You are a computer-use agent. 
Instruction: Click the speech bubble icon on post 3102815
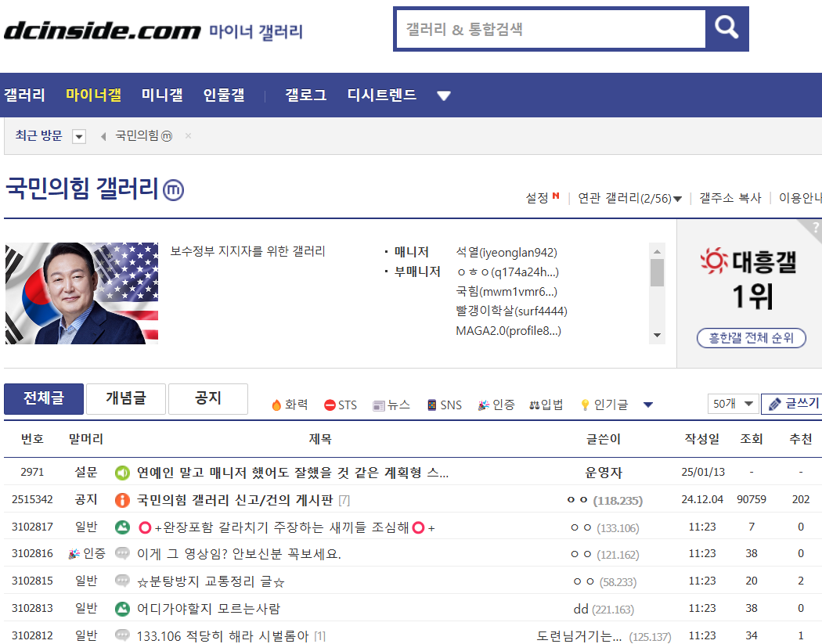pyautogui.click(x=122, y=581)
